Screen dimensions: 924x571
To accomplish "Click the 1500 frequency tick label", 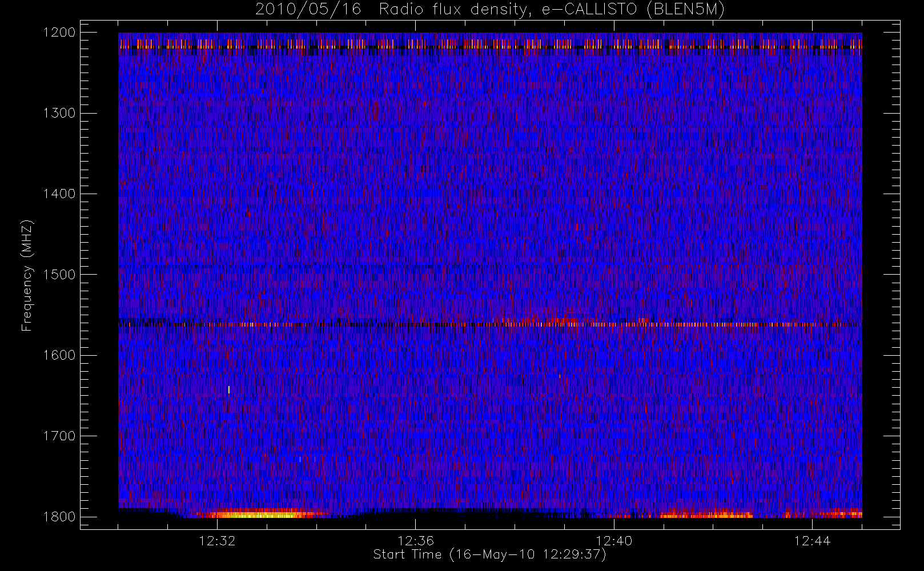I will (x=59, y=275).
